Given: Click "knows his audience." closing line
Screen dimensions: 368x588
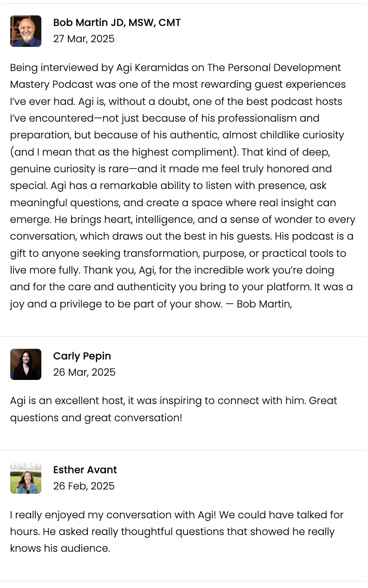Looking at the screenshot, I should coord(60,549).
